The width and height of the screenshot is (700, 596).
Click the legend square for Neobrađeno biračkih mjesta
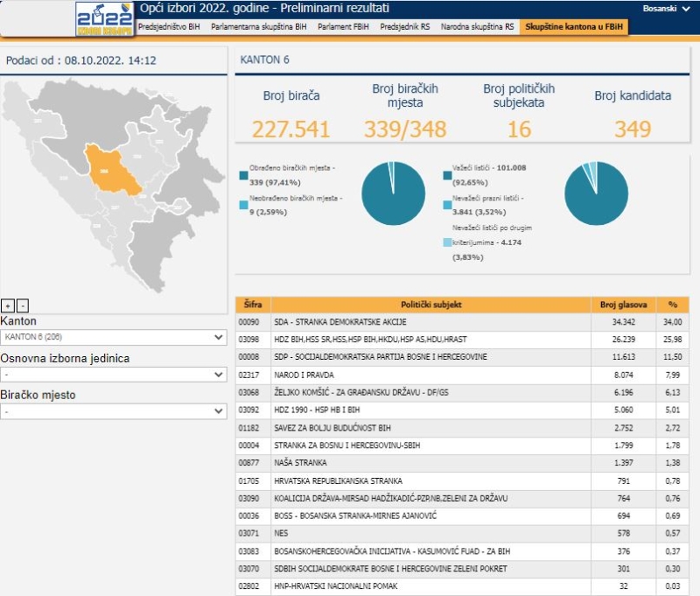click(x=242, y=206)
